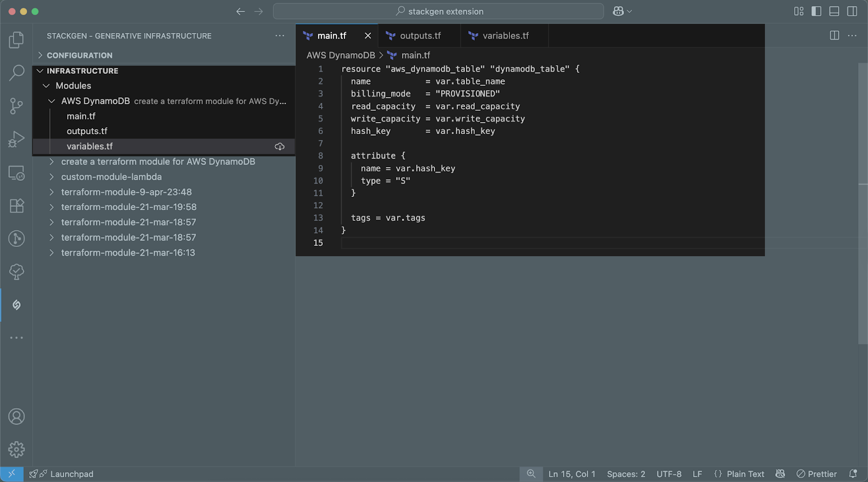
Task: Click the cloud download icon on variables.tf row
Action: point(279,147)
